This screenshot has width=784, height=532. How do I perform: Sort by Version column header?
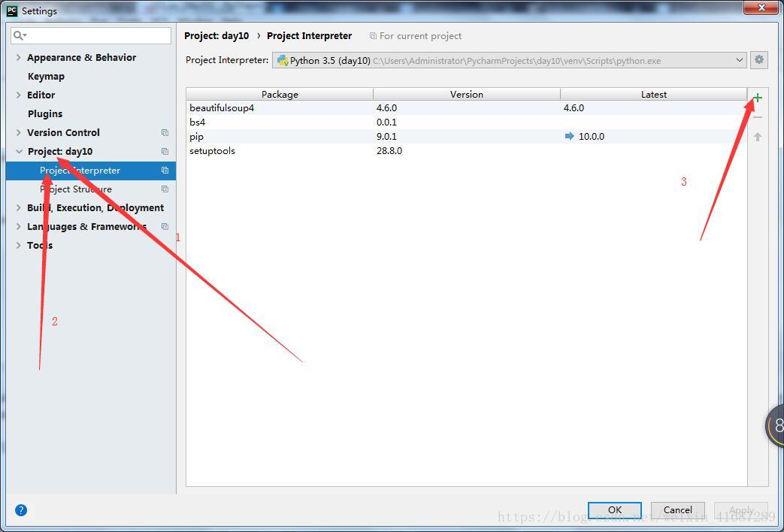[467, 95]
